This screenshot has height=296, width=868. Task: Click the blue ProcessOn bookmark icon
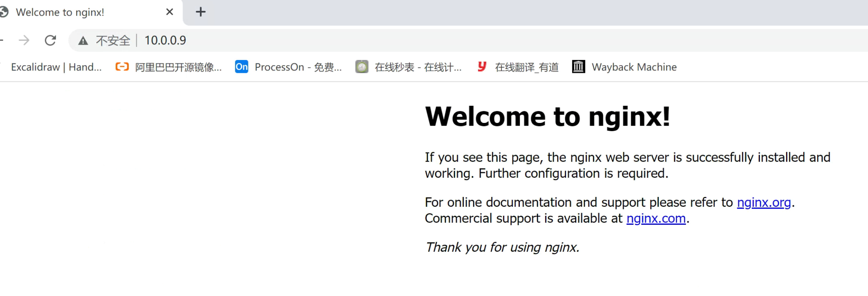[x=241, y=67]
